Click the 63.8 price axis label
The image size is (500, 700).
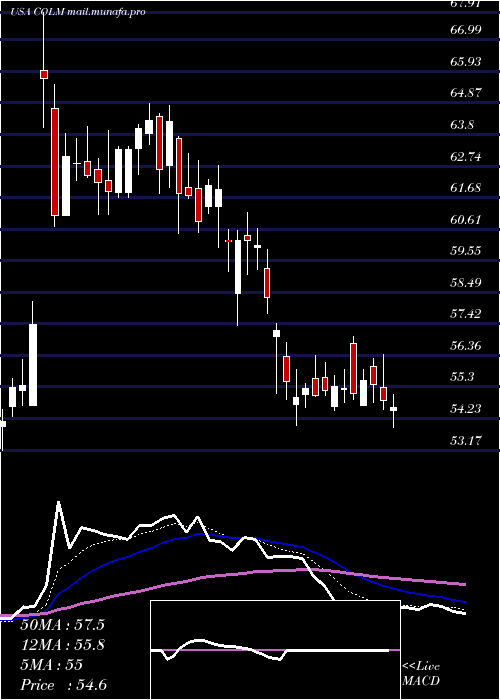[x=462, y=125]
